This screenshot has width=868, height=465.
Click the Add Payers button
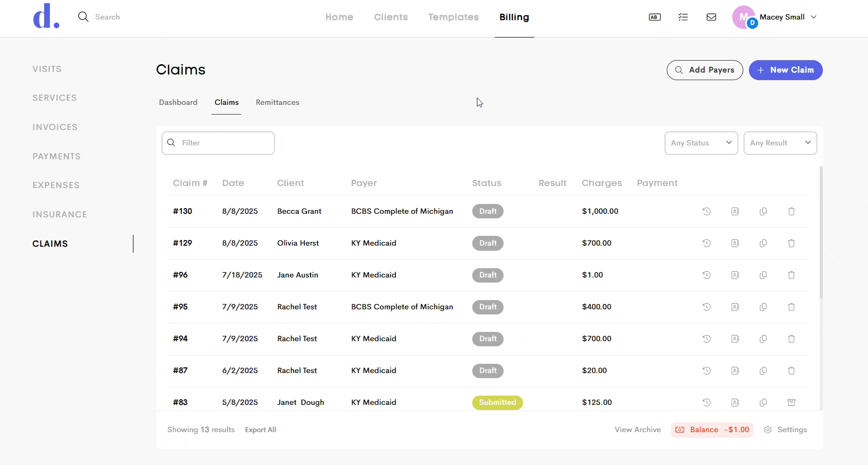[705, 70]
